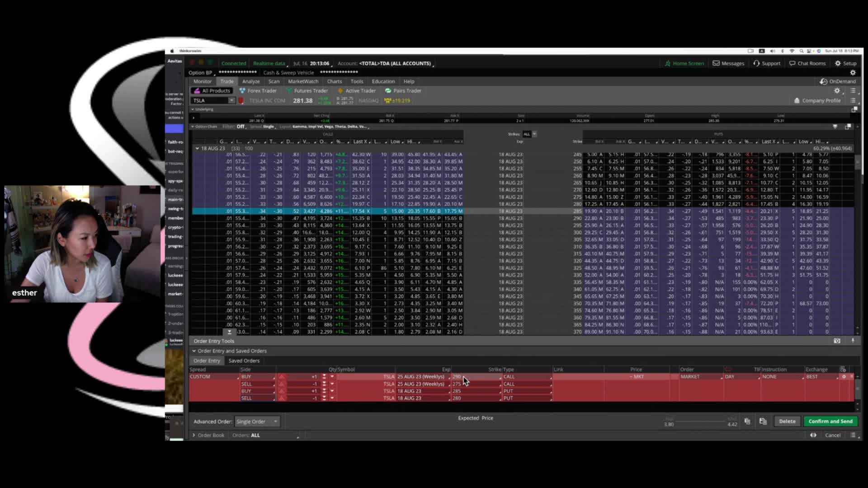Click Order Entry Tools camera icon
The image size is (868, 488).
pyautogui.click(x=837, y=341)
